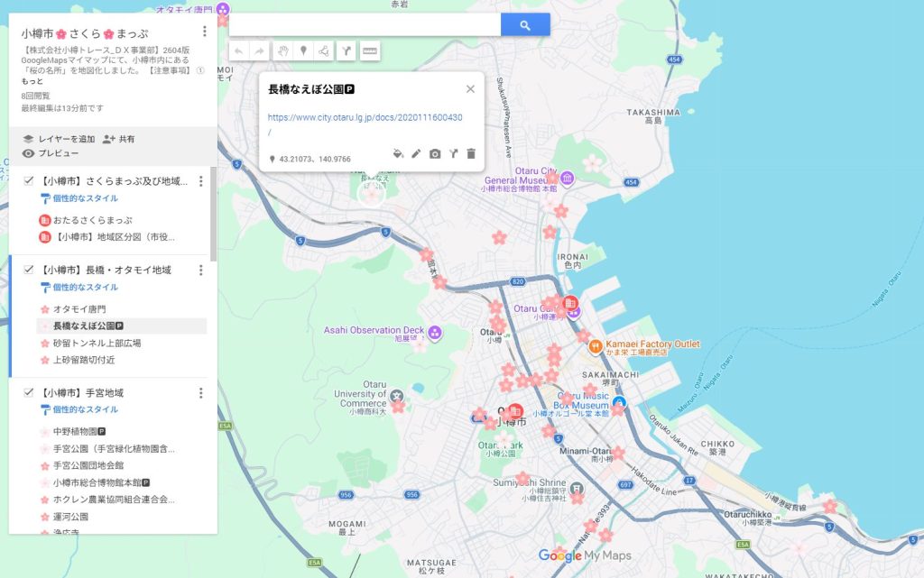Click the red document marker near Otaru Canal
The width and height of the screenshot is (924, 578).
click(570, 303)
